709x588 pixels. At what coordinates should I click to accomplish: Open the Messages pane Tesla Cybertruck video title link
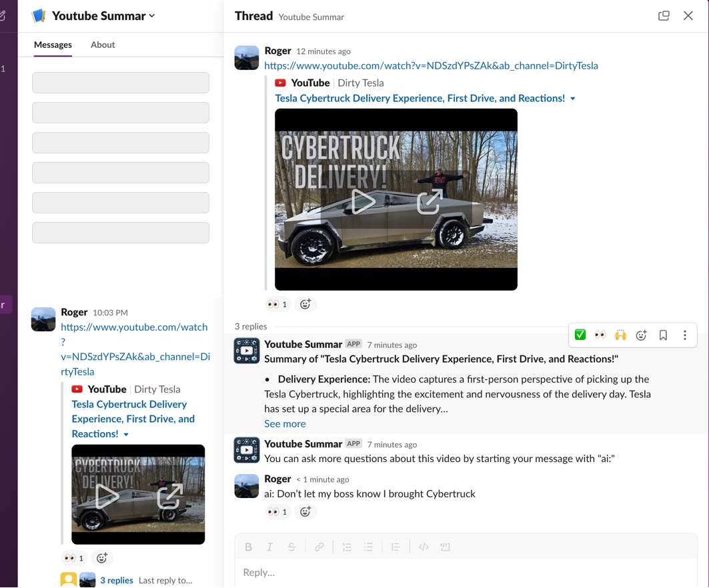tap(133, 419)
